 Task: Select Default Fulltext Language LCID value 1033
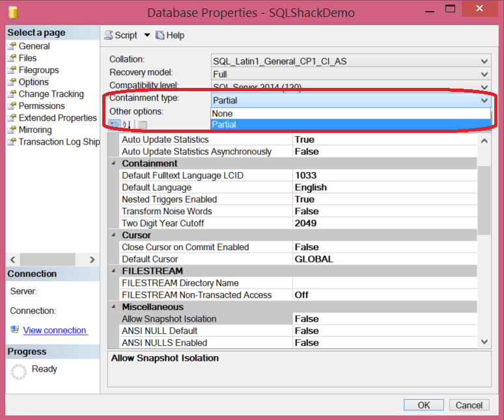click(305, 175)
